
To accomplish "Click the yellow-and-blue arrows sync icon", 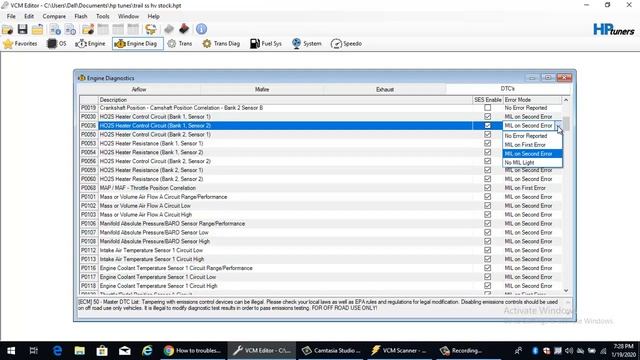I will pos(151,29).
